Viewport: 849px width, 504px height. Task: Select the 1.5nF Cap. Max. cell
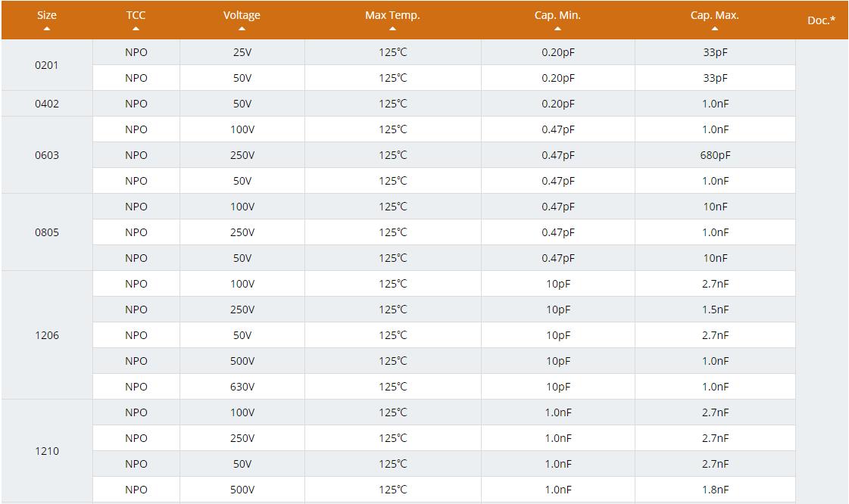point(715,310)
